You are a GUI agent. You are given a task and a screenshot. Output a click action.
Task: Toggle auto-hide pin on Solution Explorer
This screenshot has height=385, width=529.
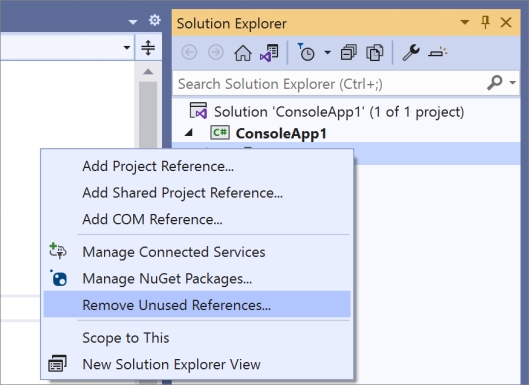(485, 23)
